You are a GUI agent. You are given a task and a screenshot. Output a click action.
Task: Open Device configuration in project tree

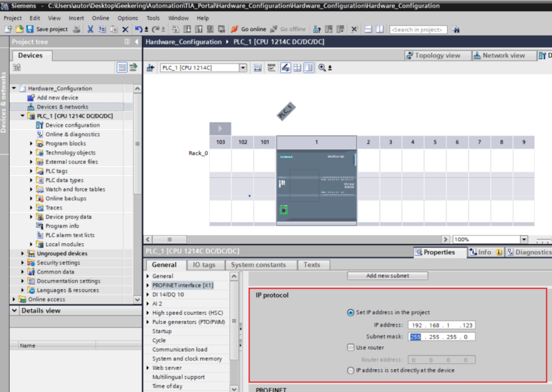pyautogui.click(x=72, y=125)
